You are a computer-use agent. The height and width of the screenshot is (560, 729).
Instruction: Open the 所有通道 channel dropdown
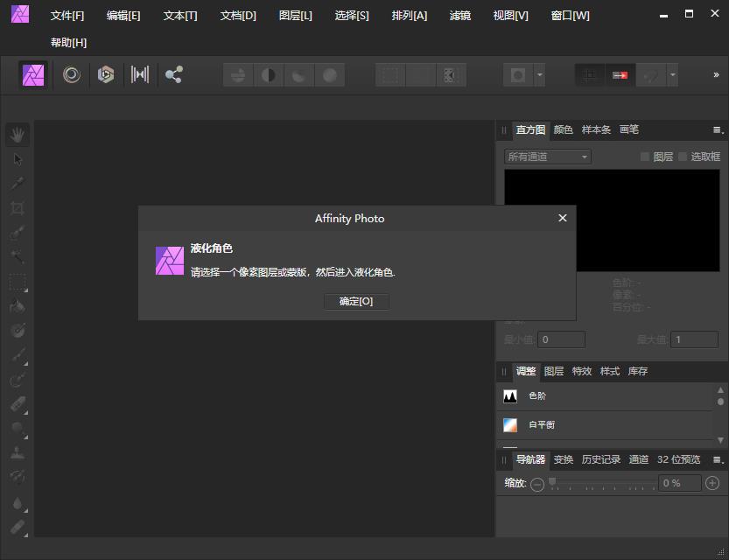click(546, 156)
